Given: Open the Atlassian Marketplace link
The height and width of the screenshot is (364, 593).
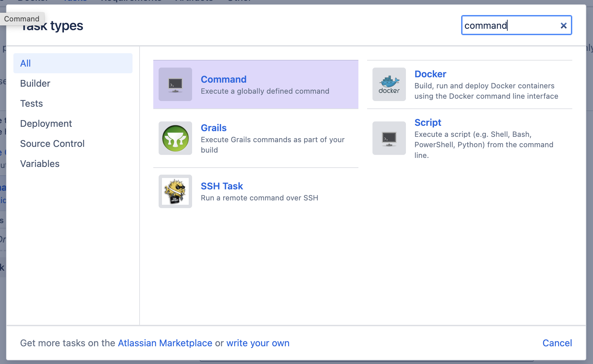Looking at the screenshot, I should (x=165, y=343).
